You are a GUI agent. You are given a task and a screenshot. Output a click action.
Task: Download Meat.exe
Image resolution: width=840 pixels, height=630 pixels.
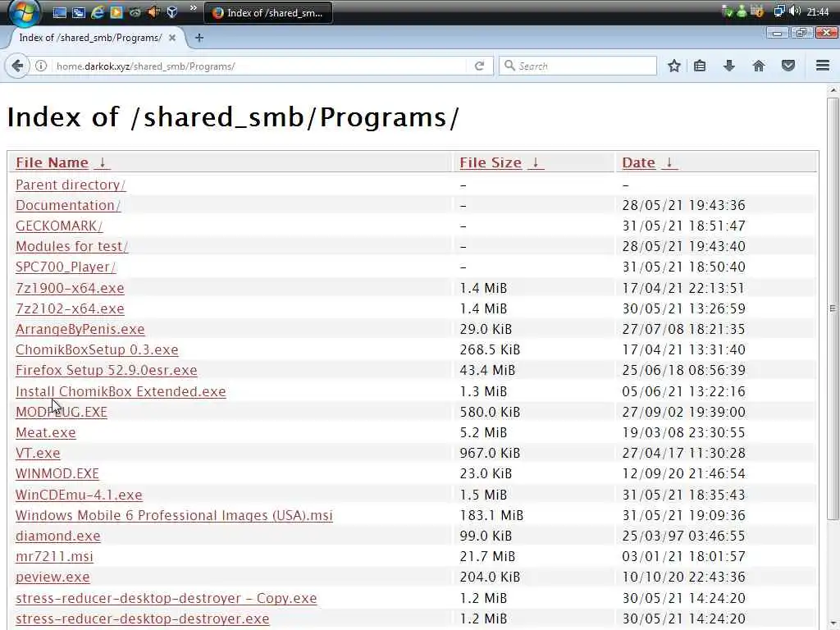click(46, 432)
